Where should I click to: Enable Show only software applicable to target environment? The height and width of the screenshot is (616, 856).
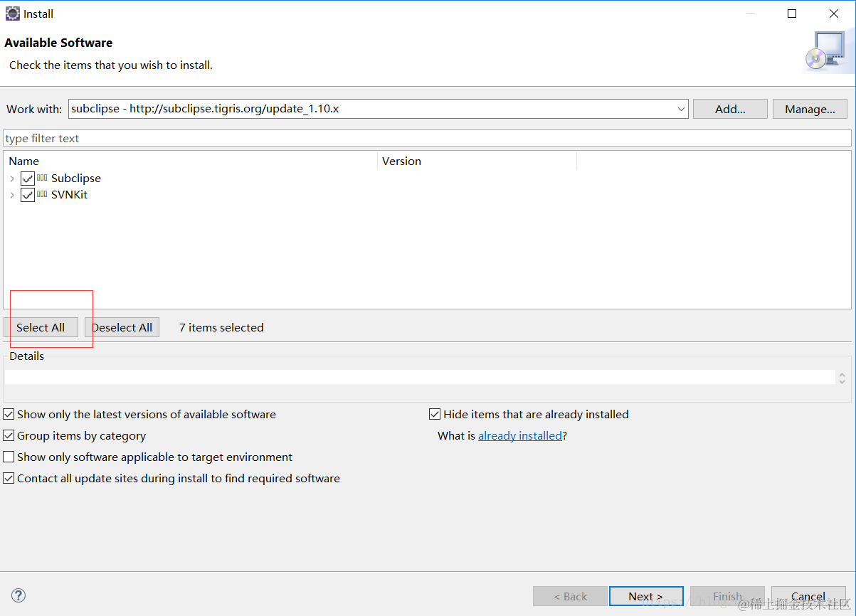click(9, 457)
